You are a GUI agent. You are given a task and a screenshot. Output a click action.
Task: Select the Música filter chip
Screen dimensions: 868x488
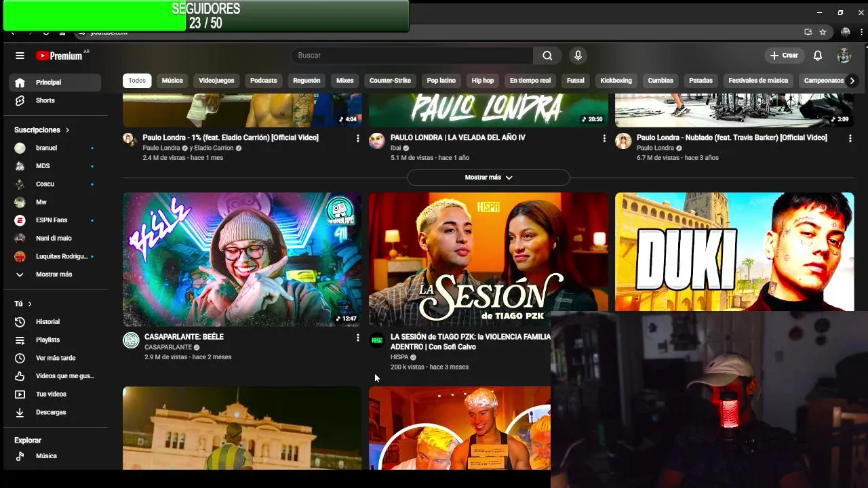tap(172, 81)
